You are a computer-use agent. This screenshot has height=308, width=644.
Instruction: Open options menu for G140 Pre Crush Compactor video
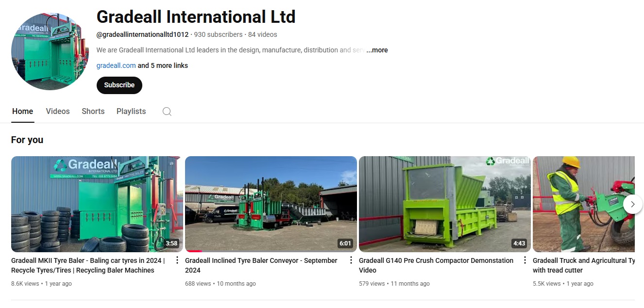point(525,260)
